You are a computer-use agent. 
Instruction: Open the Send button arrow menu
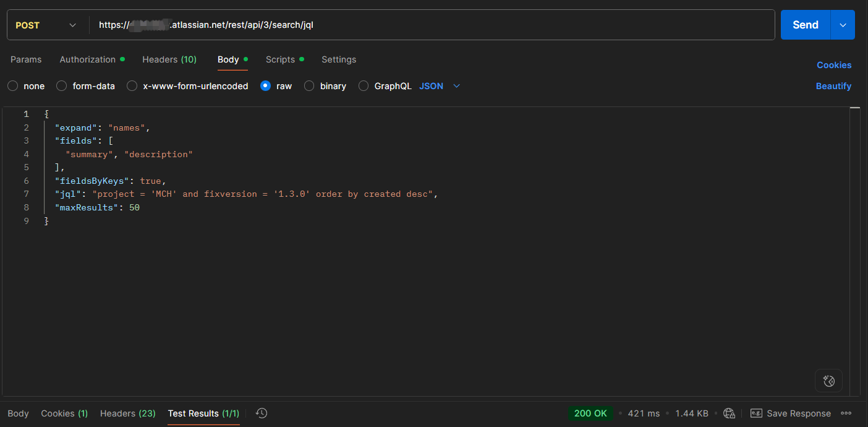(x=843, y=25)
